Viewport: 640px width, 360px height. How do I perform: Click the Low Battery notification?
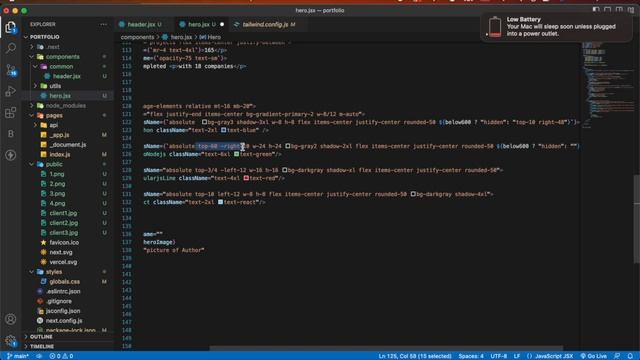[x=557, y=27]
